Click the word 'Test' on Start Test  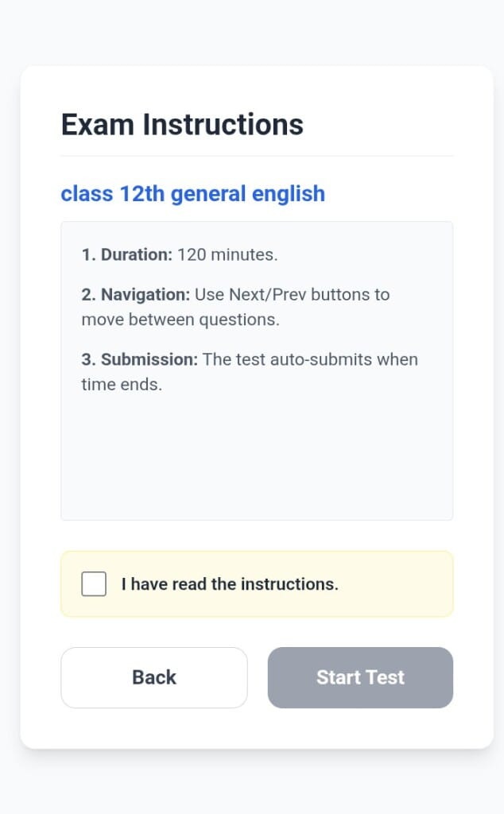(386, 677)
